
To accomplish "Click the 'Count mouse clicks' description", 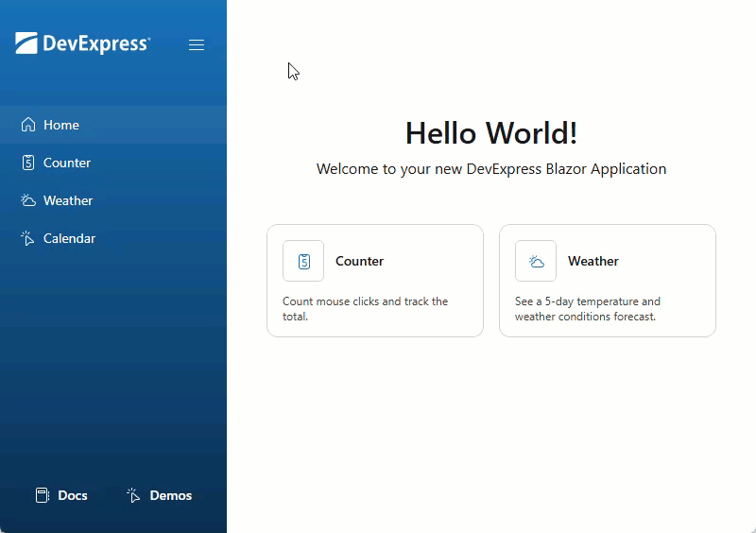I will point(365,309).
